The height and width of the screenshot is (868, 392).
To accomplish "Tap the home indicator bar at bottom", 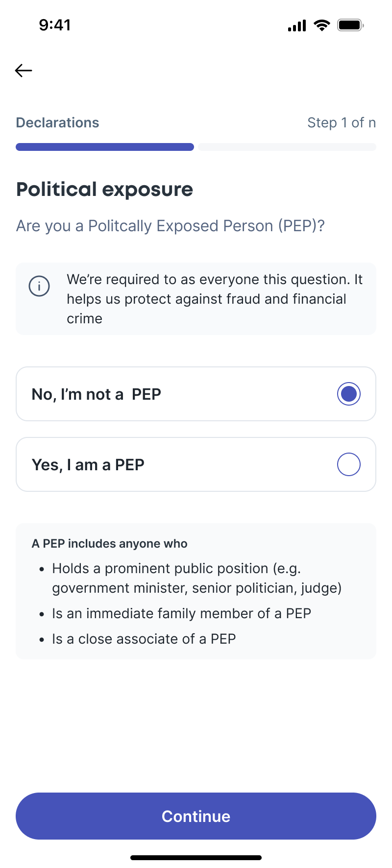I will pos(196,858).
